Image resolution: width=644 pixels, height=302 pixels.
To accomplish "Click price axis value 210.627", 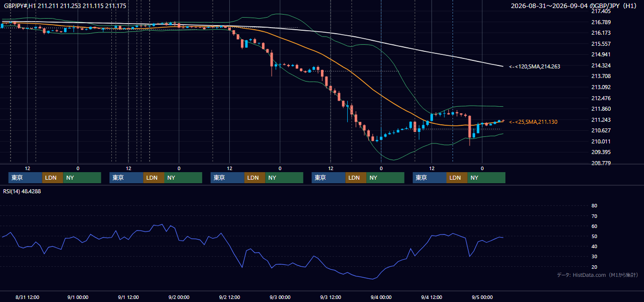I will coord(601,130).
